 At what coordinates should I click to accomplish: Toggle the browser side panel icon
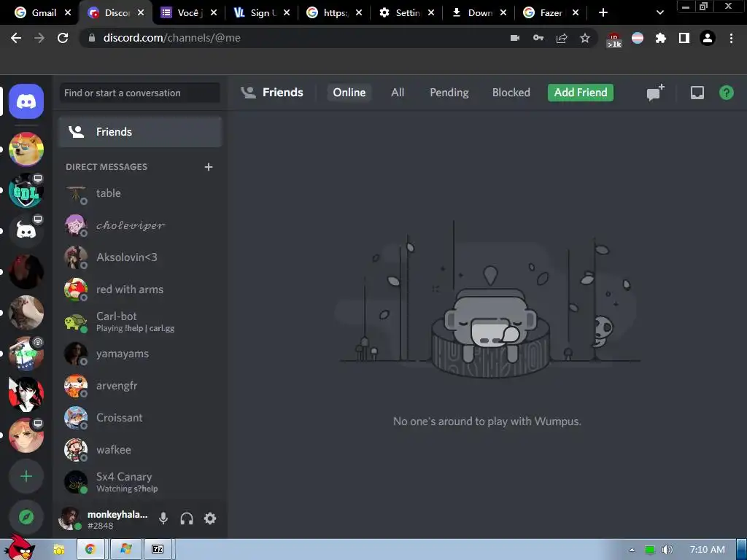684,38
